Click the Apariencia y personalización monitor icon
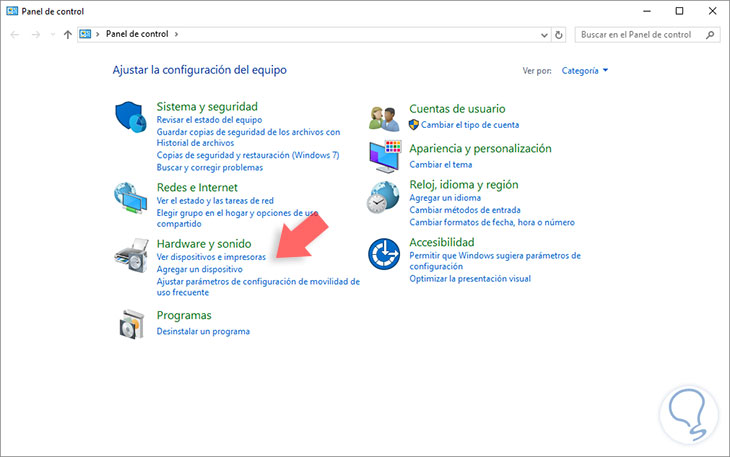 pyautogui.click(x=385, y=156)
